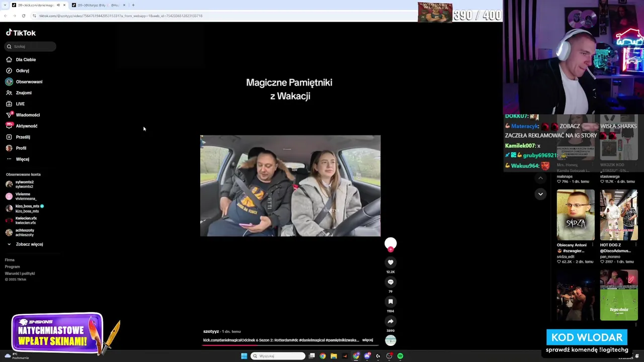Open Profil page
Image resolution: width=644 pixels, height=362 pixels.
(x=16, y=148)
